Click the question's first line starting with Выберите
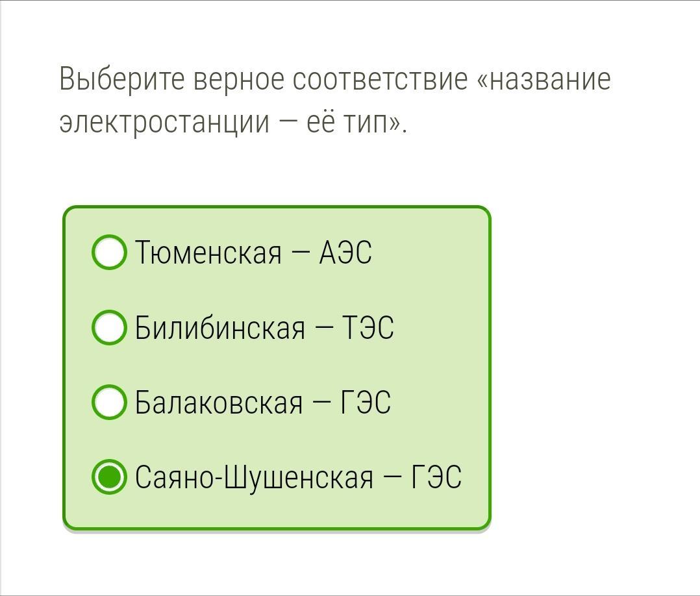Viewport: 700px width, 596px height. click(334, 80)
